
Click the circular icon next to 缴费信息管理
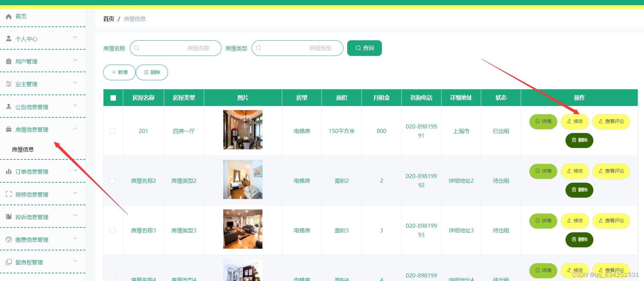9,240
